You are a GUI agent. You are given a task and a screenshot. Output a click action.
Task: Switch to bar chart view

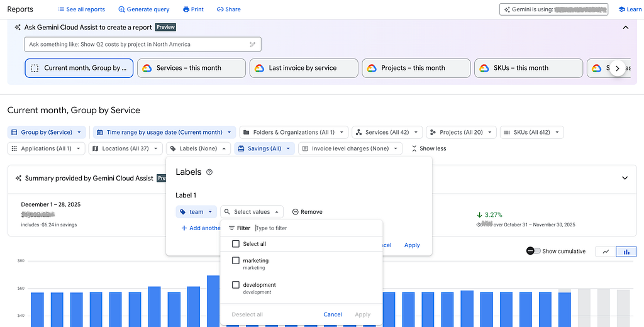coord(627,252)
